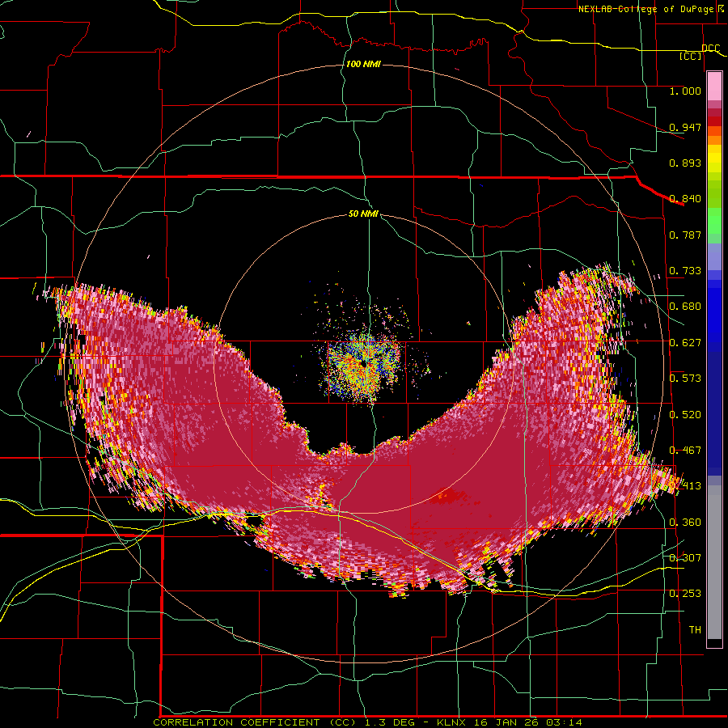The height and width of the screenshot is (728, 728).
Task: Click the [CC] legend unit label
Action: pyautogui.click(x=691, y=56)
